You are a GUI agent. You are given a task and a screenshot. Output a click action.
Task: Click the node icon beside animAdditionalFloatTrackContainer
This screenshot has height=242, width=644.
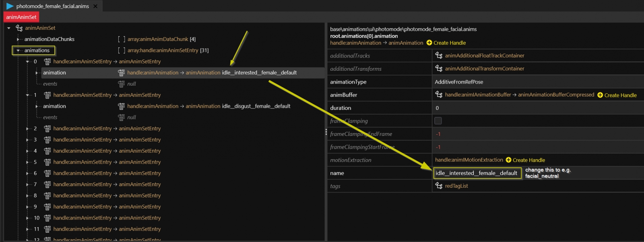pyautogui.click(x=439, y=55)
